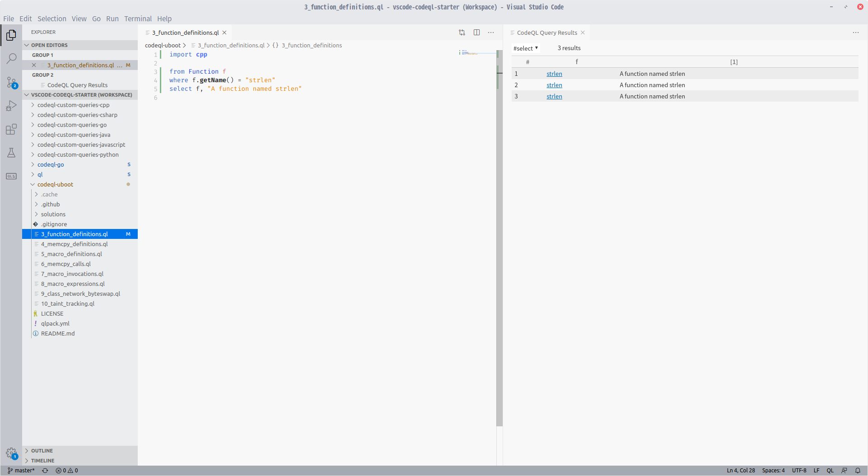
Task: Open Manage gear icon in activity bar
Action: point(11,453)
